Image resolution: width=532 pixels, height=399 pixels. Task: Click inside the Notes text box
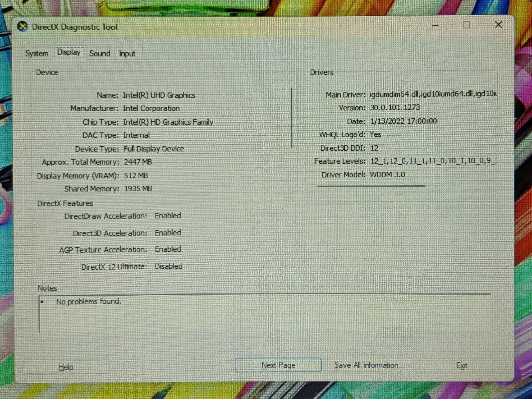tap(264, 314)
